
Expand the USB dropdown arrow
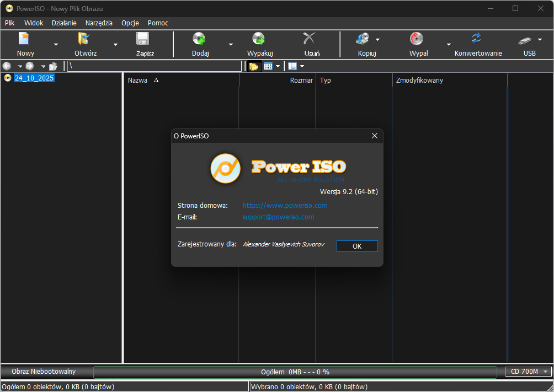(x=540, y=40)
